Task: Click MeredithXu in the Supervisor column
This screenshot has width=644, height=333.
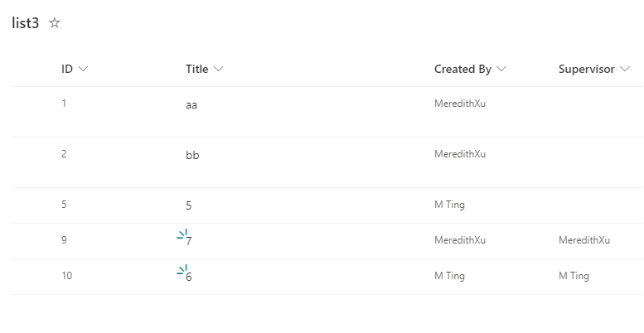Action: [584, 240]
